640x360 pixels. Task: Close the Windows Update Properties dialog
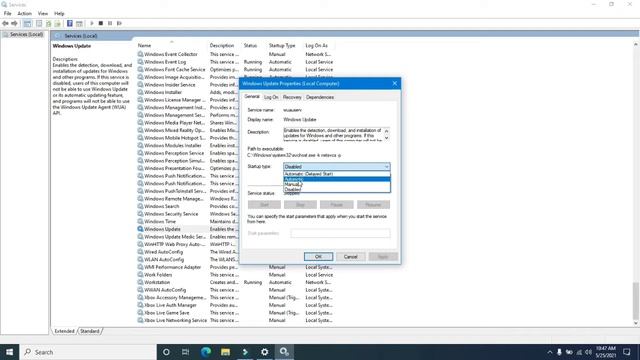[x=395, y=83]
